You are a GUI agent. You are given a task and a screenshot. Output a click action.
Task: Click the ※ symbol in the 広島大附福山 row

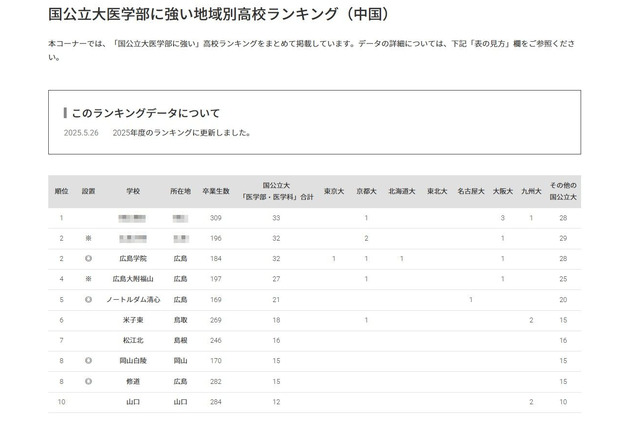(x=88, y=278)
